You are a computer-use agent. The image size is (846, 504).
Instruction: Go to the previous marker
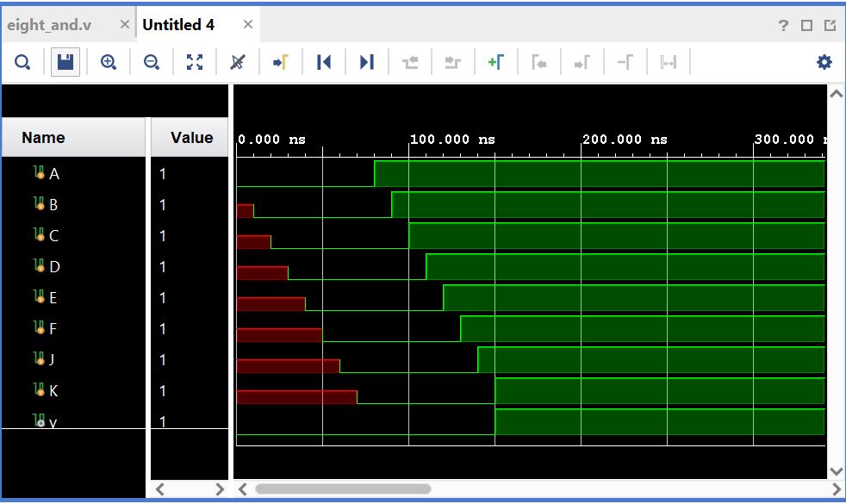click(539, 63)
